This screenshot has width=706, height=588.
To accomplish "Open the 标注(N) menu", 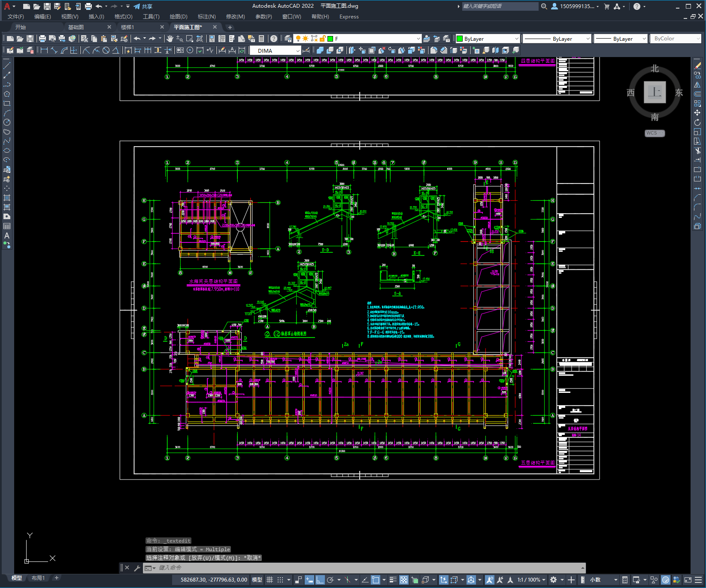I will point(206,17).
